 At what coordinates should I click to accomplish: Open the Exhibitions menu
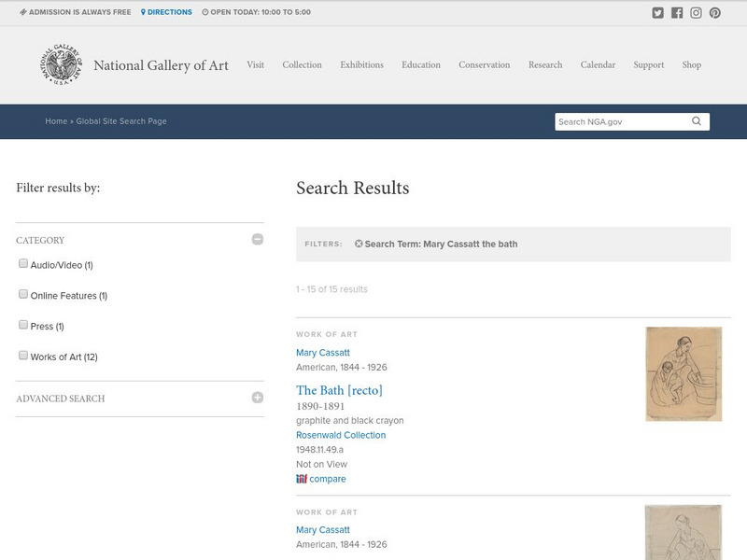click(x=361, y=64)
